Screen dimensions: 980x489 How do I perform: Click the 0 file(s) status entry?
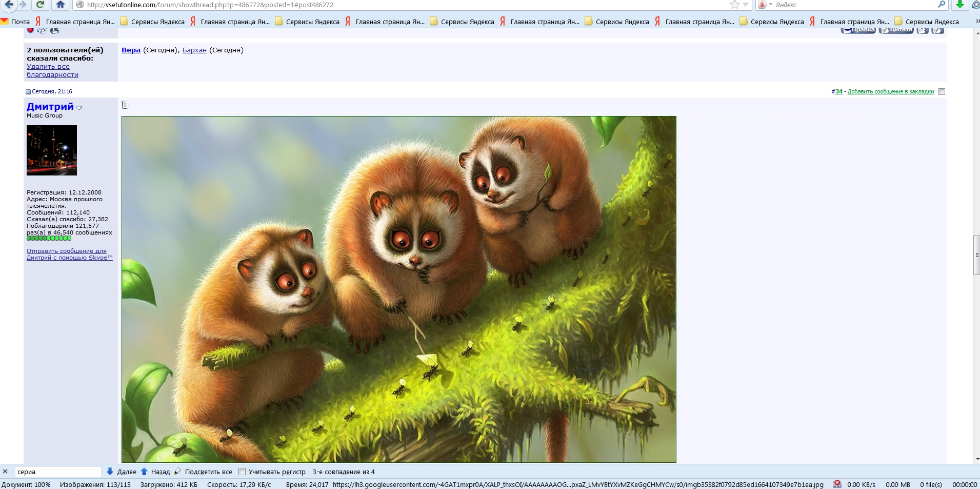pyautogui.click(x=931, y=484)
